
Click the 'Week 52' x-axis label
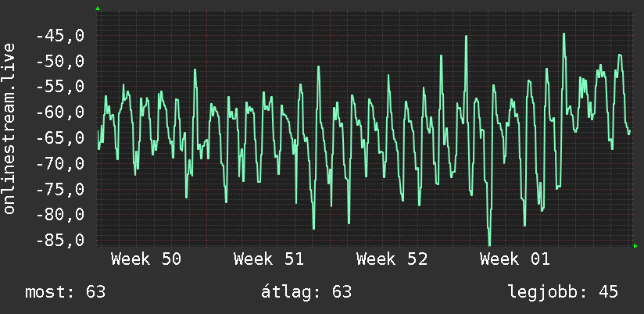pos(392,259)
